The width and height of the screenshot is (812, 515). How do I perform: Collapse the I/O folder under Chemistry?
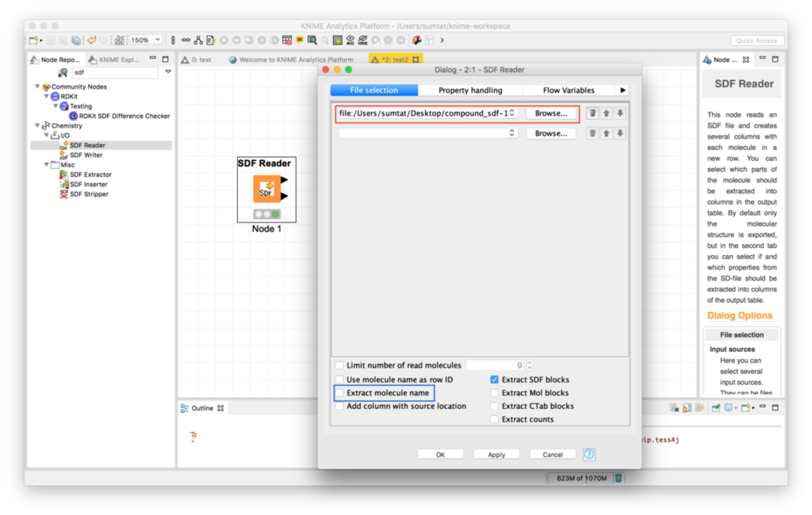pyautogui.click(x=46, y=135)
